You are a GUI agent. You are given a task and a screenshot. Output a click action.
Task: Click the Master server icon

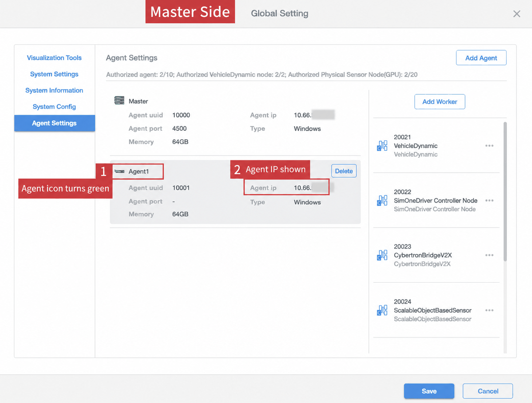pos(119,100)
